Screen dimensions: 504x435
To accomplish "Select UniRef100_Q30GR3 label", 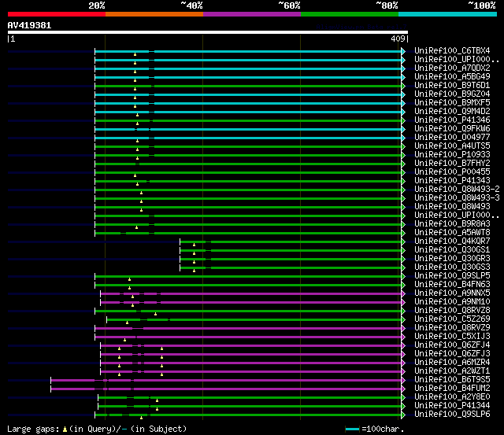I will 452,259.
